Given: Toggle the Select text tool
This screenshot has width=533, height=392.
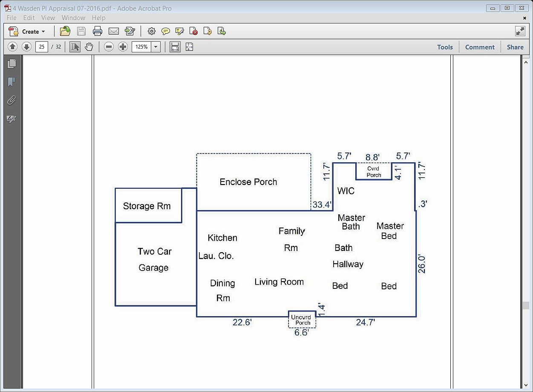Looking at the screenshot, I should point(75,47).
